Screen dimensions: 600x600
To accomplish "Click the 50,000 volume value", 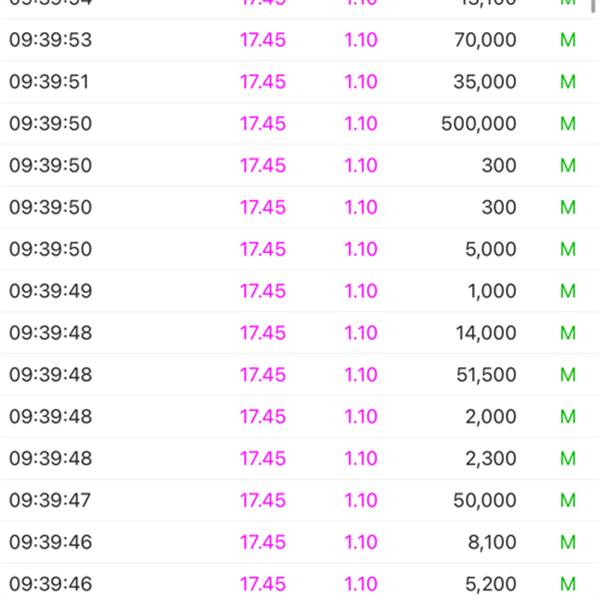I will [x=485, y=501].
